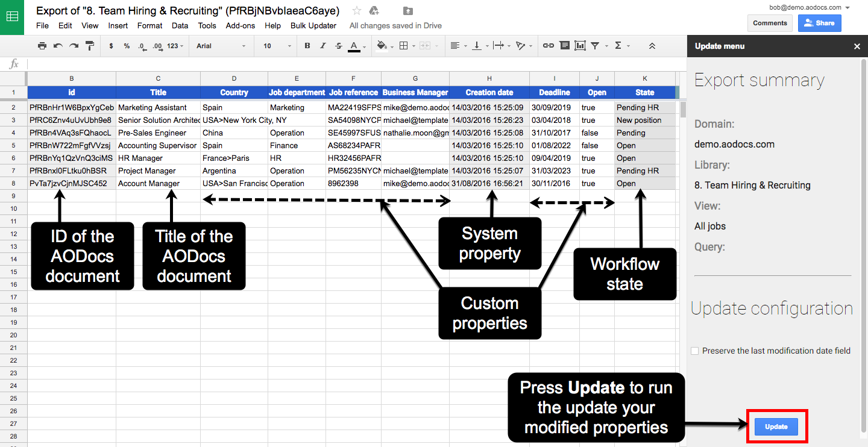The image size is (868, 447).
Task: Increase decimal places
Action: [x=157, y=46]
